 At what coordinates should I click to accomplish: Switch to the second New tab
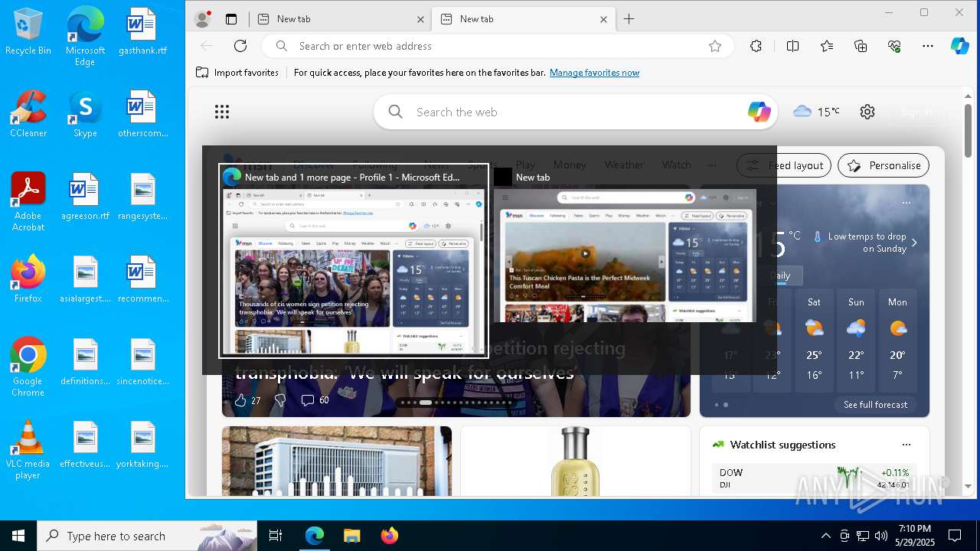click(x=523, y=19)
